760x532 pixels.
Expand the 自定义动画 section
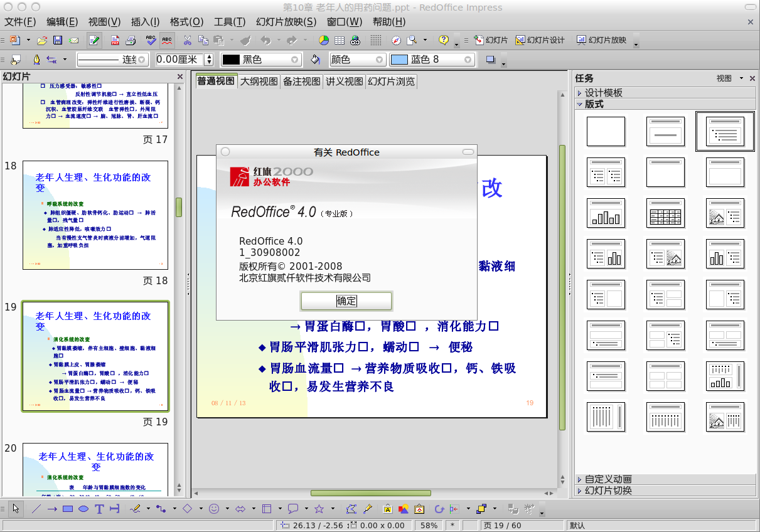pyautogui.click(x=665, y=479)
